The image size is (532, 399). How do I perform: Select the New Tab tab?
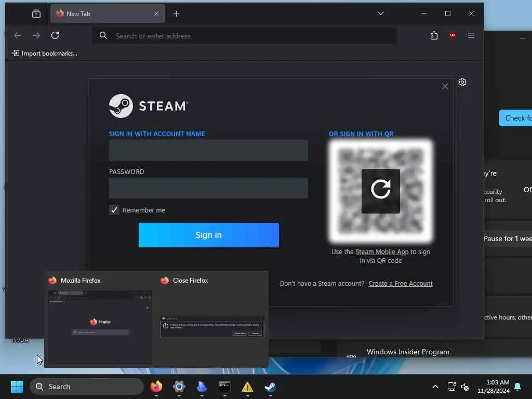108,14
